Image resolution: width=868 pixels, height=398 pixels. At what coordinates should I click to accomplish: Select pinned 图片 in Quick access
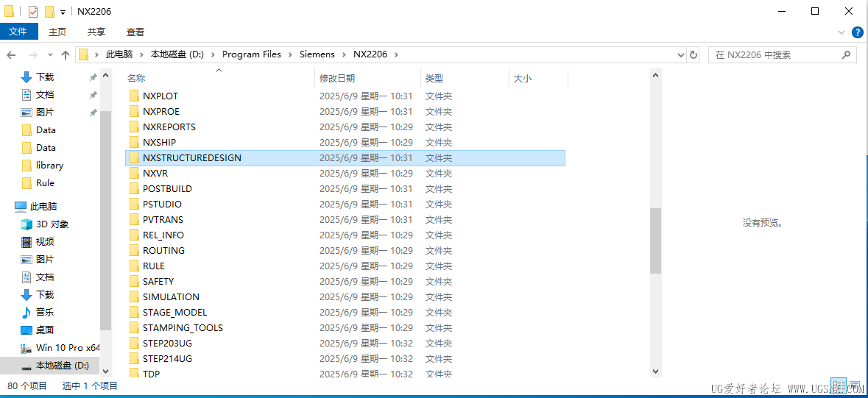[45, 113]
